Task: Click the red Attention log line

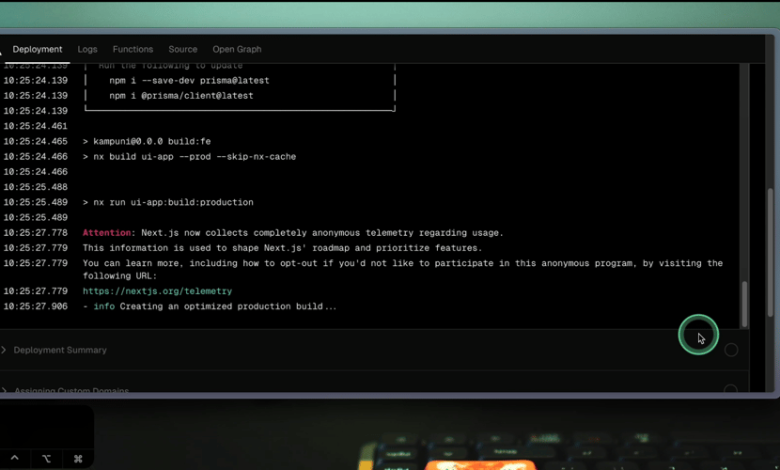Action: 292,233
